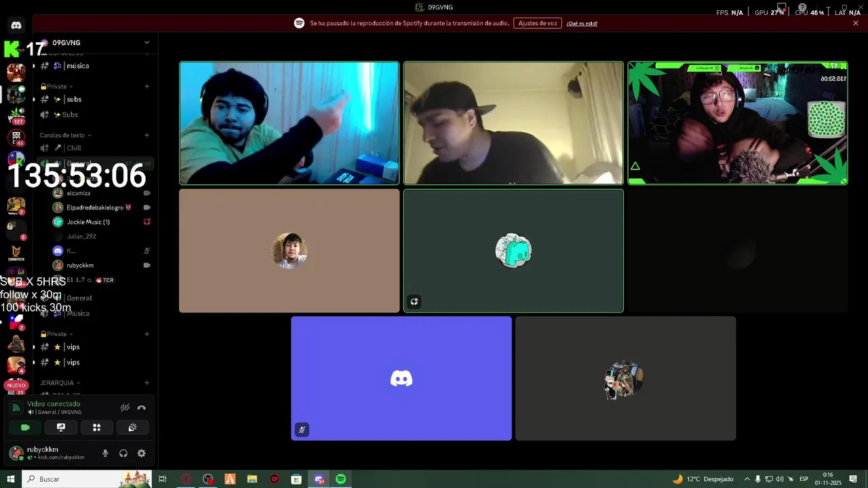The image size is (868, 488).
Task: Open Windows notification center
Action: [853, 479]
